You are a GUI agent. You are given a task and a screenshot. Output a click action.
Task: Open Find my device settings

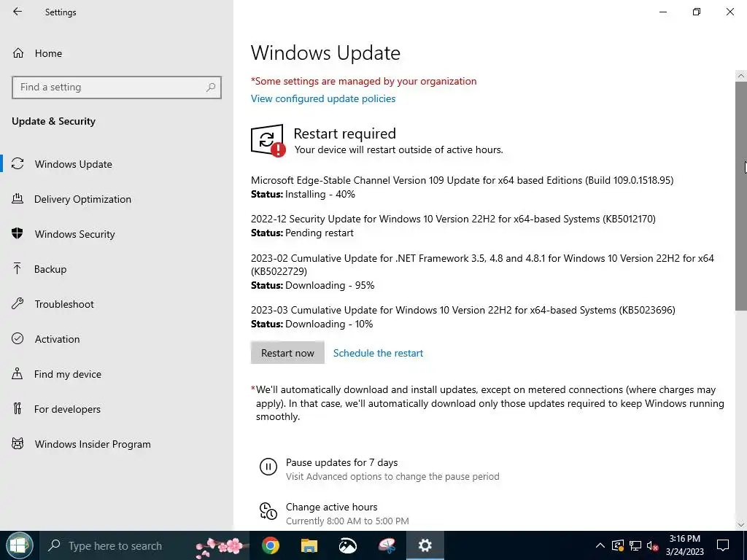pyautogui.click(x=68, y=374)
